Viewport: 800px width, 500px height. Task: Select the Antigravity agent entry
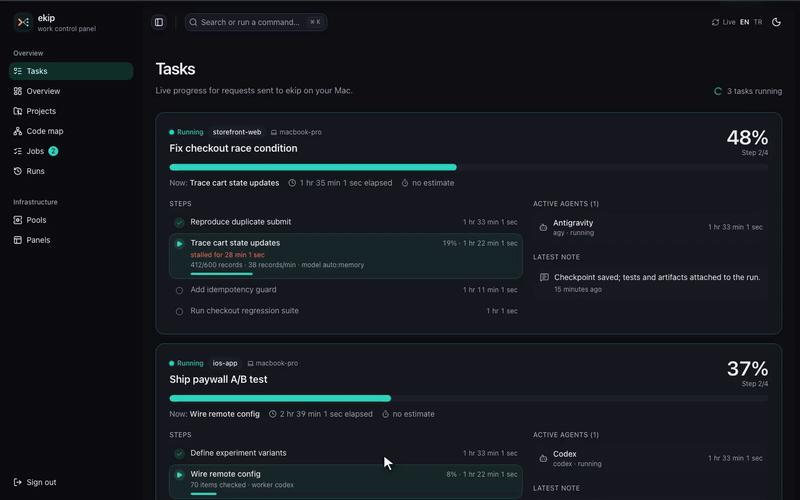651,228
